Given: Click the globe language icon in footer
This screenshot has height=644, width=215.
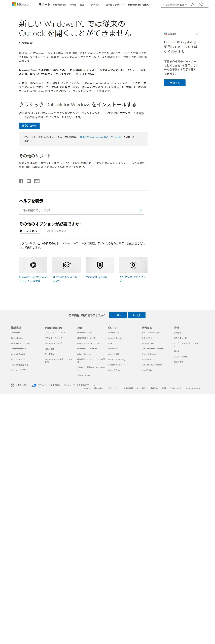Looking at the screenshot, I should [12, 385].
